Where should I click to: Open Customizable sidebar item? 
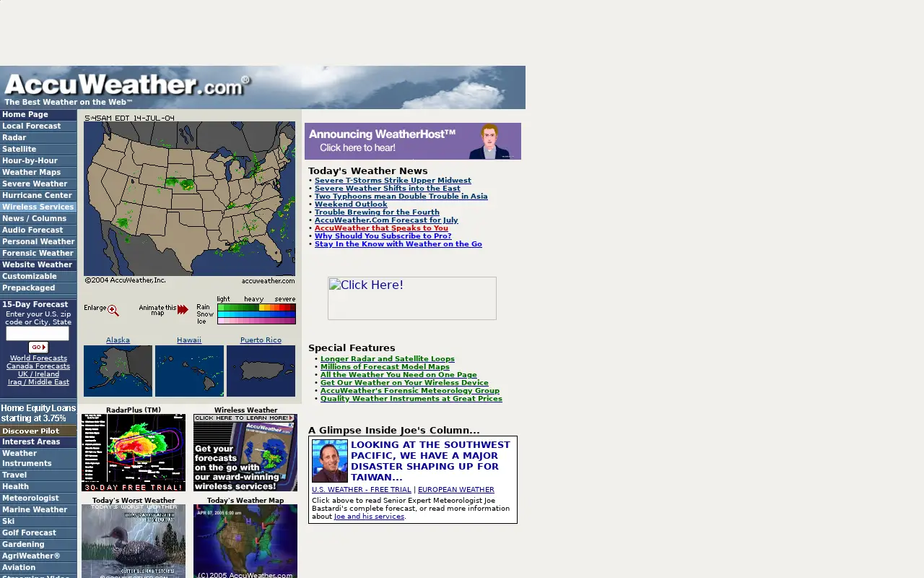tap(38, 277)
